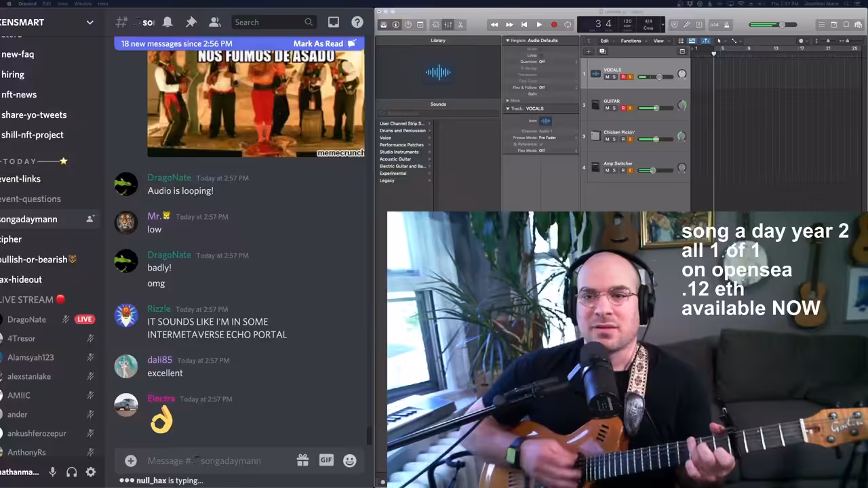Screen dimensions: 868x488
Task: Solo the GUITAR track
Action: pyautogui.click(x=614, y=108)
